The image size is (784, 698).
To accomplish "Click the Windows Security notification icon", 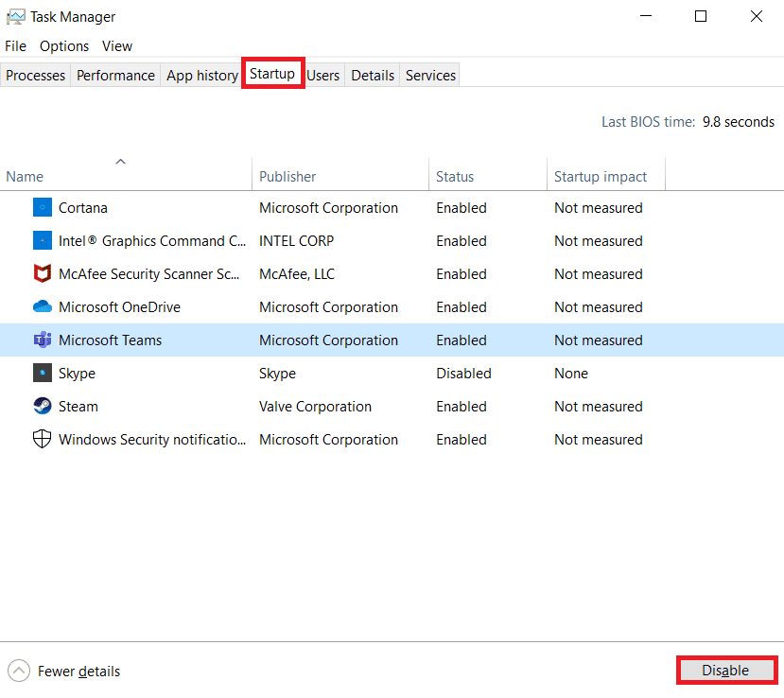I will coord(42,439).
